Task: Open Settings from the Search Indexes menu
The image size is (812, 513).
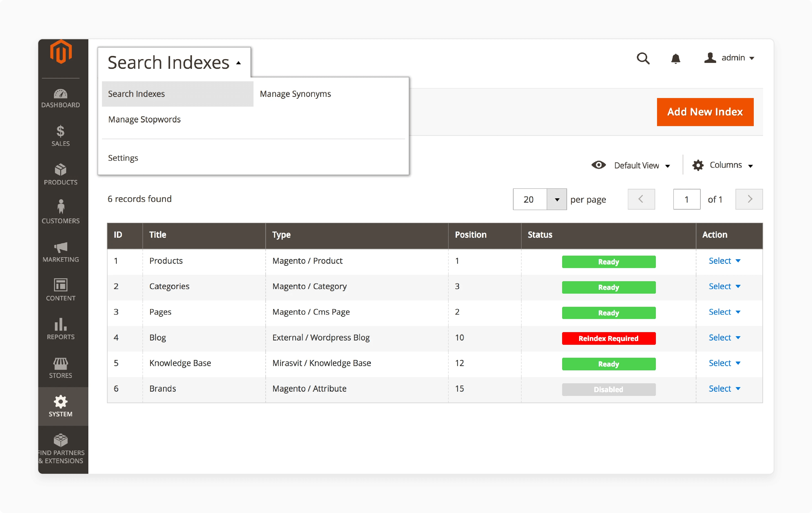Action: [123, 157]
